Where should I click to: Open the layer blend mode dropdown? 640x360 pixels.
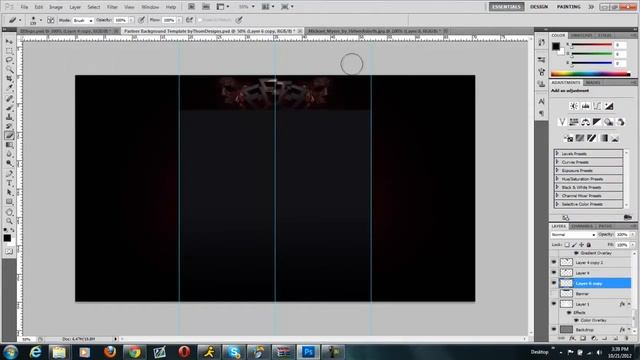click(x=573, y=235)
